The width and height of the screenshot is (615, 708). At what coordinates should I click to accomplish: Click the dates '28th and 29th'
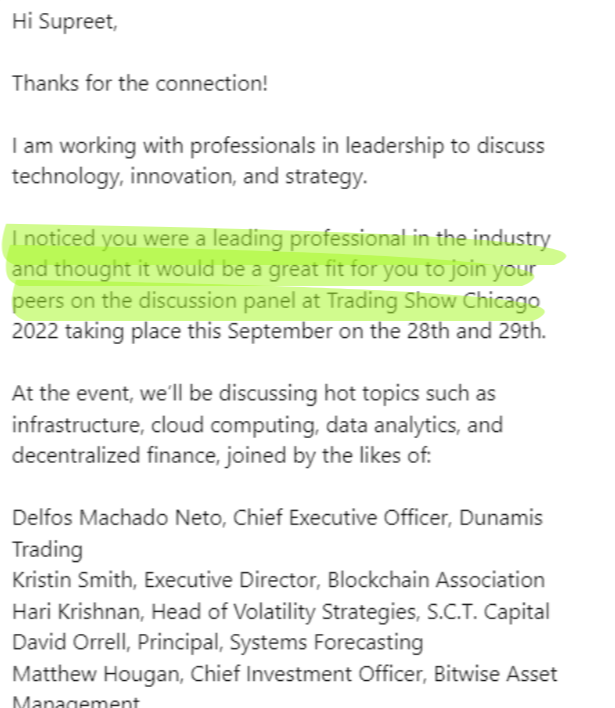coord(489,332)
